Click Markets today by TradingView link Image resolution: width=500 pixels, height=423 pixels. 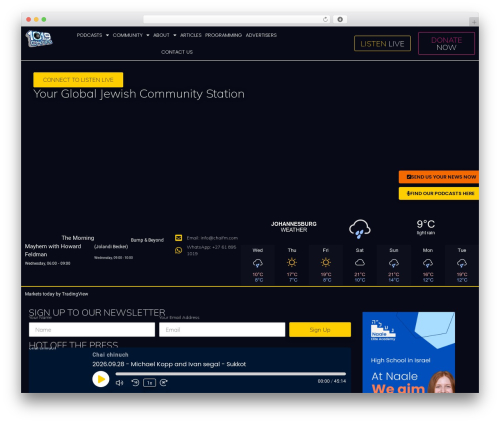point(56,294)
